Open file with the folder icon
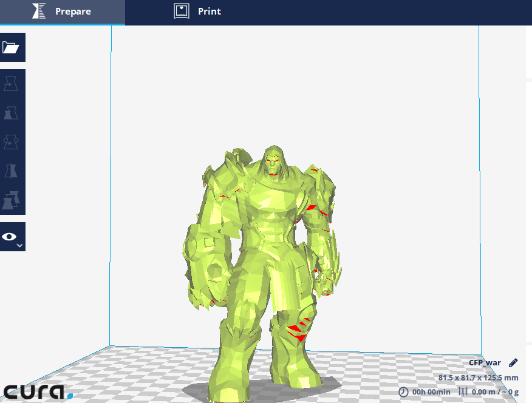Screen dimensions: 532x403 point(11,47)
